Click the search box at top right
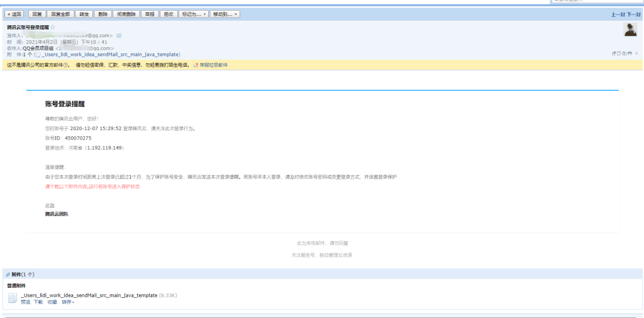The height and width of the screenshot is (318, 644). pos(597,1)
